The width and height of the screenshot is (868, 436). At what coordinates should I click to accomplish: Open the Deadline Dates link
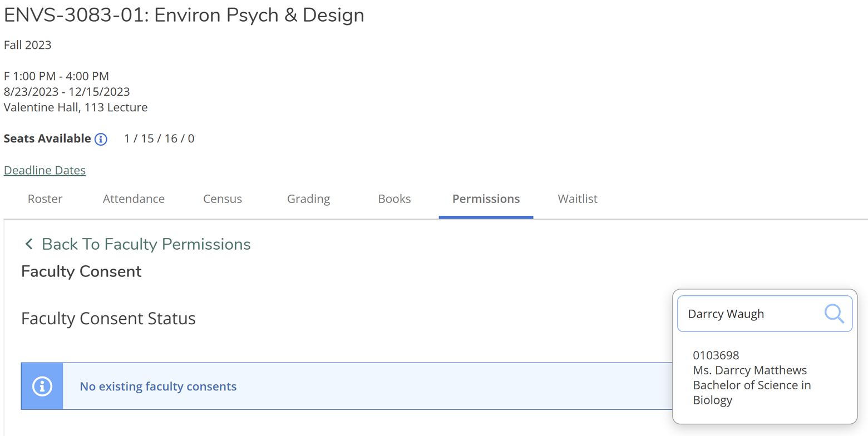click(x=45, y=170)
